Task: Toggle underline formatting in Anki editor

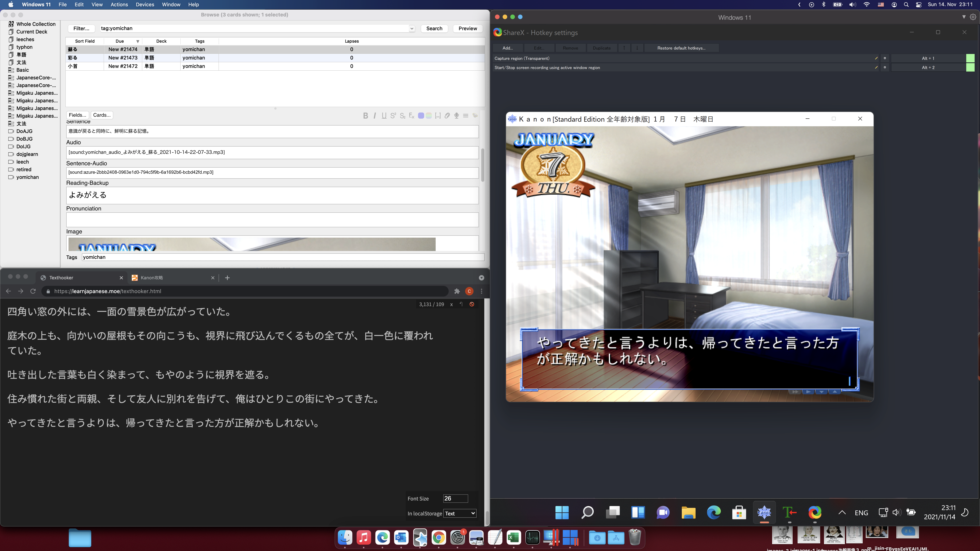Action: pyautogui.click(x=384, y=116)
